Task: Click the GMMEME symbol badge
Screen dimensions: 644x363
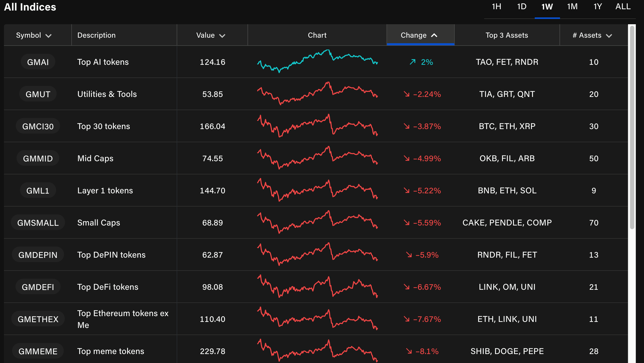Action: pyautogui.click(x=38, y=351)
